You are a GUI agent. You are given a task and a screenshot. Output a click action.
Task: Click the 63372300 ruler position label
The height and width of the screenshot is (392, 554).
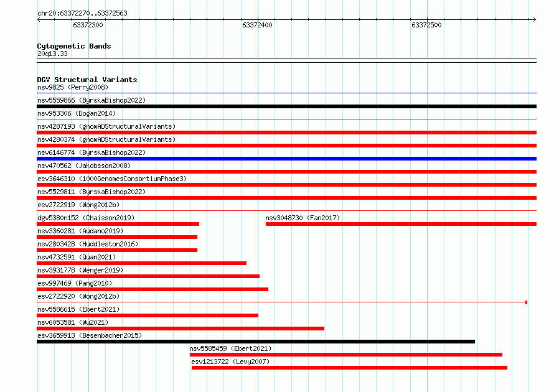[x=88, y=25]
